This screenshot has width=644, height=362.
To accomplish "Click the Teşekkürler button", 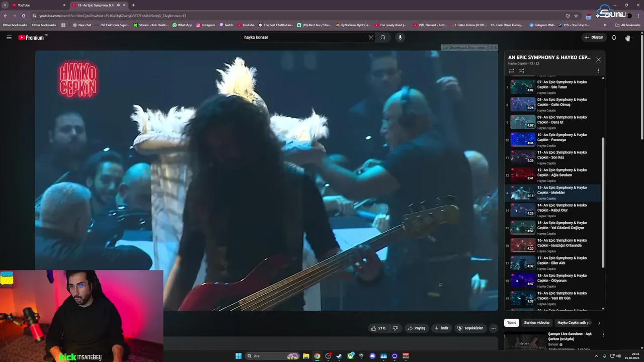I will [470, 328].
